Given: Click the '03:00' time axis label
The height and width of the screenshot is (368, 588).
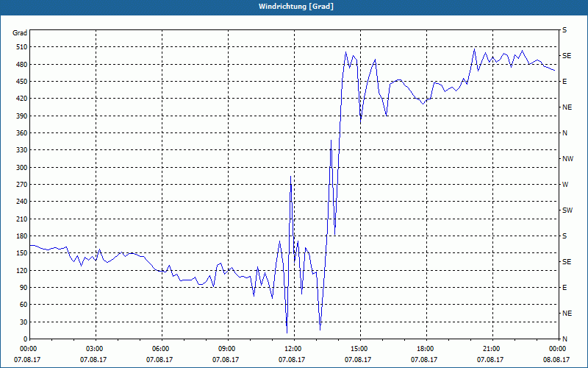Looking at the screenshot, I should pyautogui.click(x=96, y=349).
